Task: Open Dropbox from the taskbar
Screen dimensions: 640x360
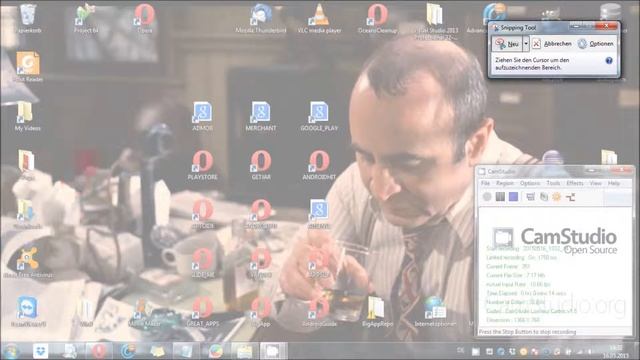Action: (x=40, y=351)
